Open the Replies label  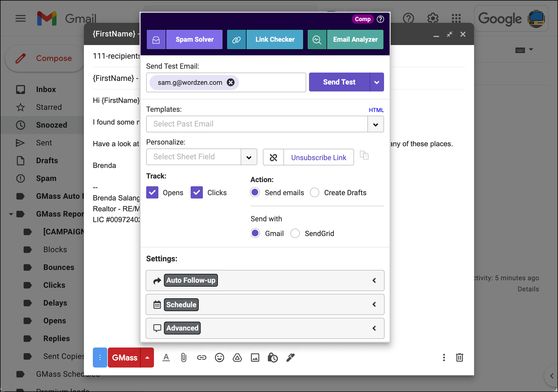(x=56, y=339)
